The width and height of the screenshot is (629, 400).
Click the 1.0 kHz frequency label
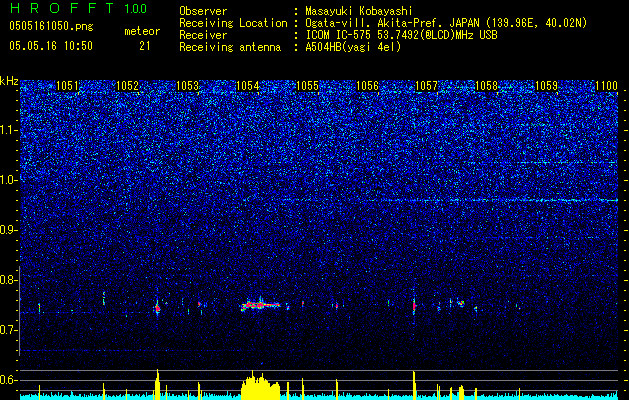coord(9,180)
